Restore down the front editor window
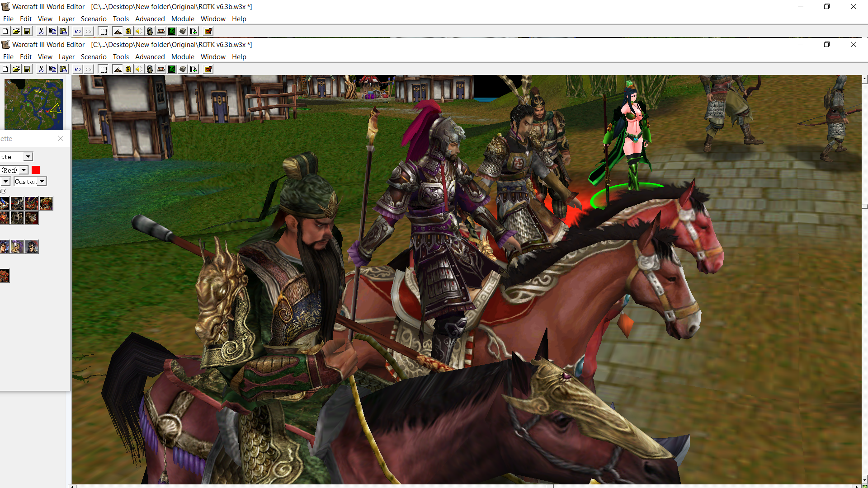This screenshot has width=868, height=488. pos(827,44)
